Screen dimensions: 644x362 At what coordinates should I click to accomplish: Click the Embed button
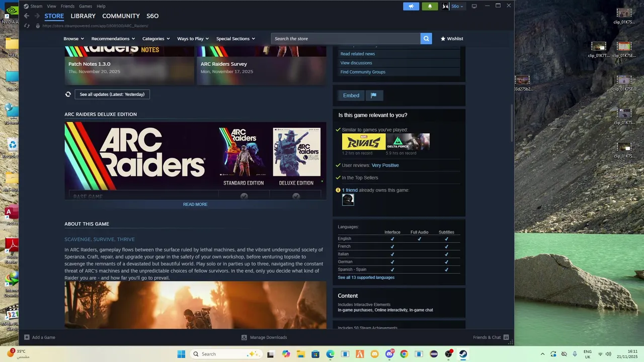coord(351,96)
